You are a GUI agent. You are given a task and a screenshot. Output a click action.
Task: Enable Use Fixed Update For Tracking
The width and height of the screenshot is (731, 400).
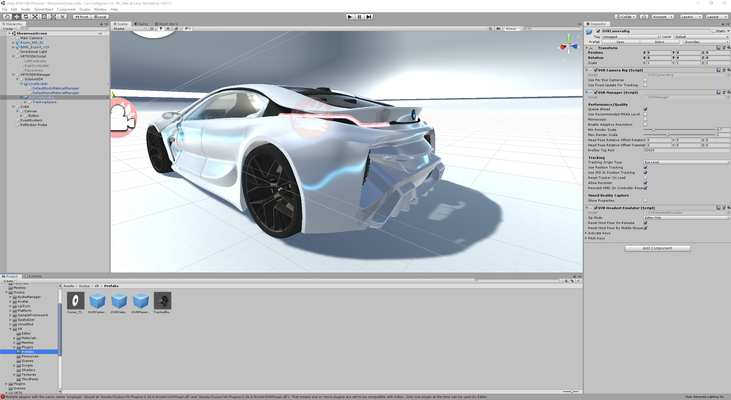coord(645,85)
